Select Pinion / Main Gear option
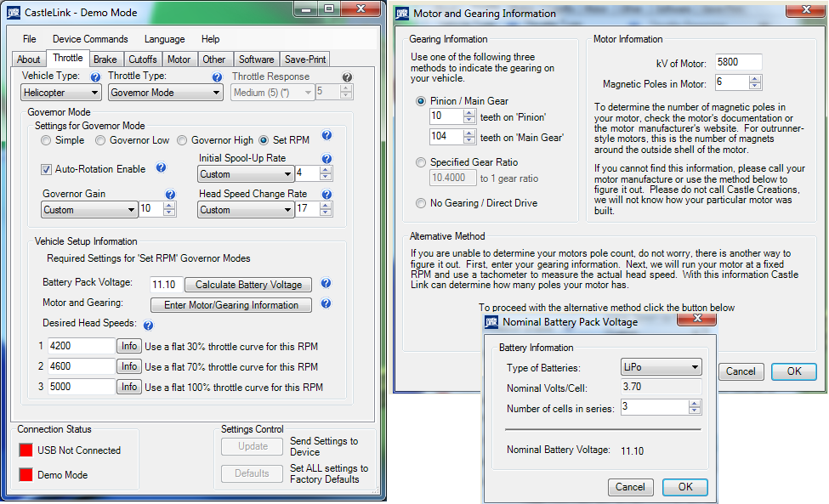Viewport: 829px width, 504px height. pos(421,101)
